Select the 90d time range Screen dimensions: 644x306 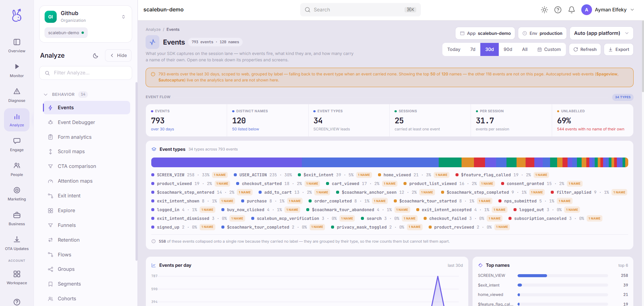coord(508,49)
